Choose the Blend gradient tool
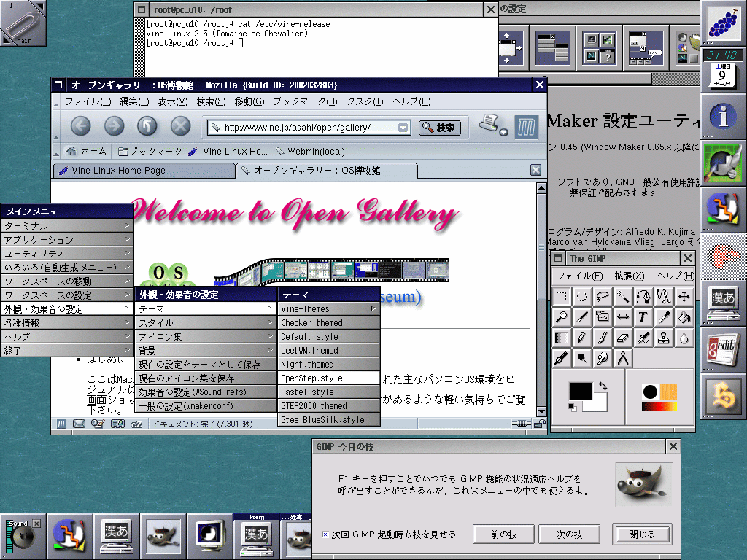This screenshot has height=560, width=747. (x=562, y=338)
